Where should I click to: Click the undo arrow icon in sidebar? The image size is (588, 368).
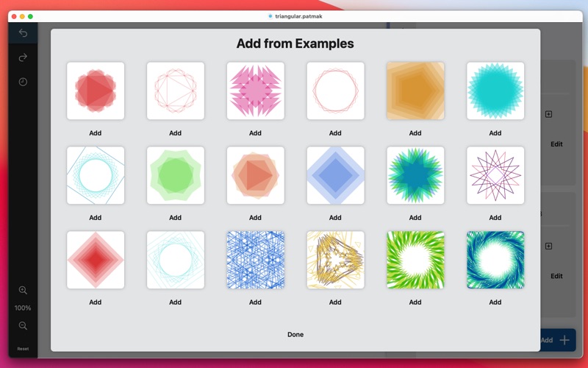(x=23, y=33)
